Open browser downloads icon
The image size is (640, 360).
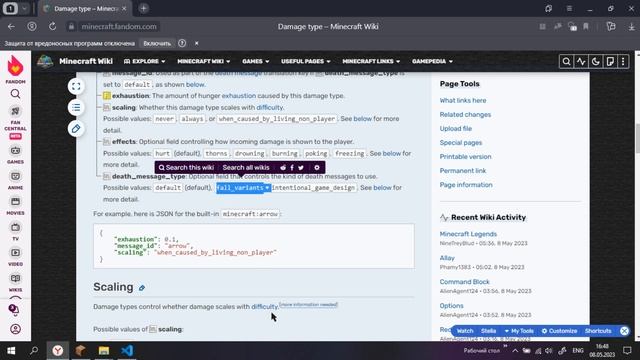(x=631, y=27)
